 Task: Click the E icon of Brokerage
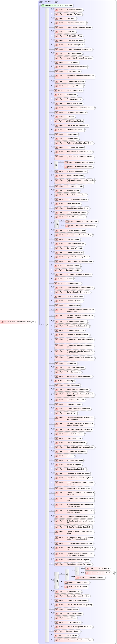pyautogui.click(x=56, y=381)
